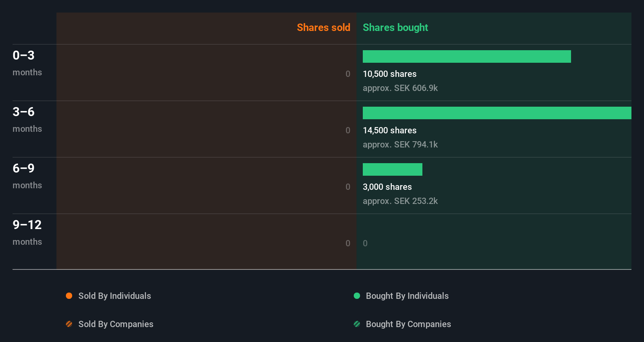The width and height of the screenshot is (644, 342).
Task: Click the approx. SEK 794.1k value
Action: point(400,144)
